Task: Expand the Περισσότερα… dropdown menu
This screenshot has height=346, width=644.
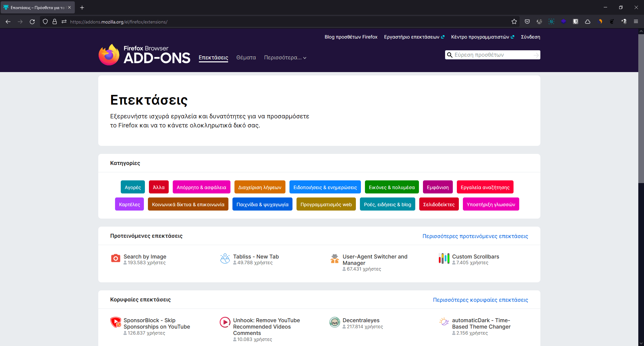Action: [285, 58]
